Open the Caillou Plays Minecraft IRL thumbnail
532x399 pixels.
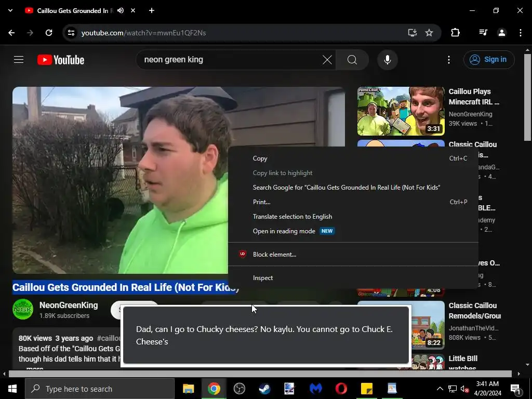[x=401, y=111]
